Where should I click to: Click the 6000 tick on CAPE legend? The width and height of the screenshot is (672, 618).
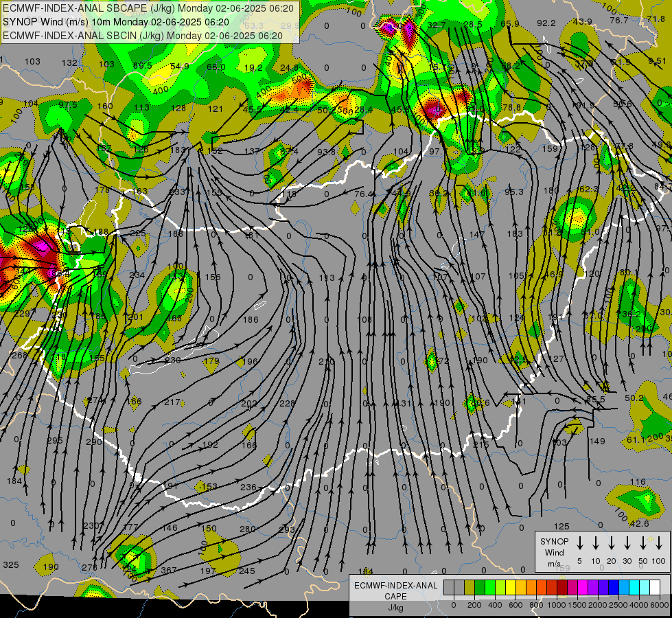(x=660, y=605)
